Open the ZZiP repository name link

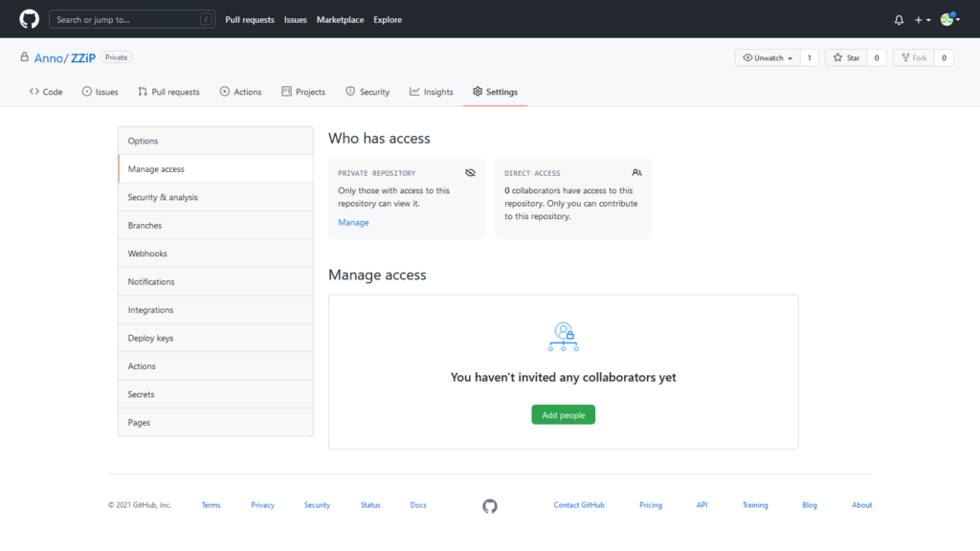[x=83, y=58]
